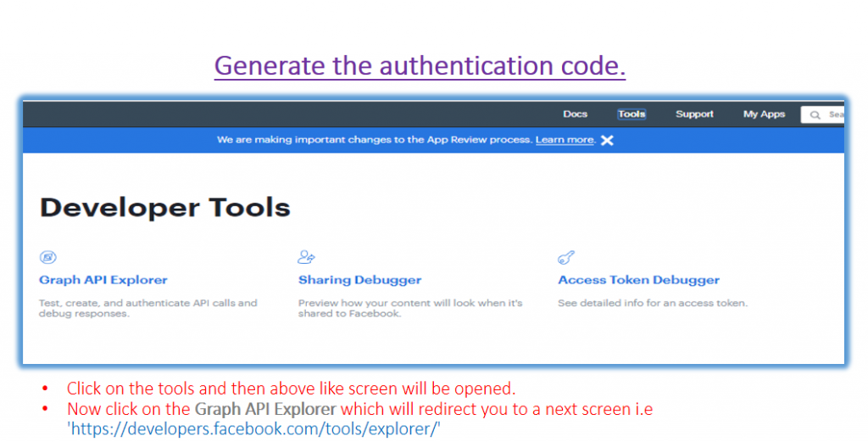Click the 'Generate the authentication code.' title
868x442 pixels.
[x=420, y=66]
